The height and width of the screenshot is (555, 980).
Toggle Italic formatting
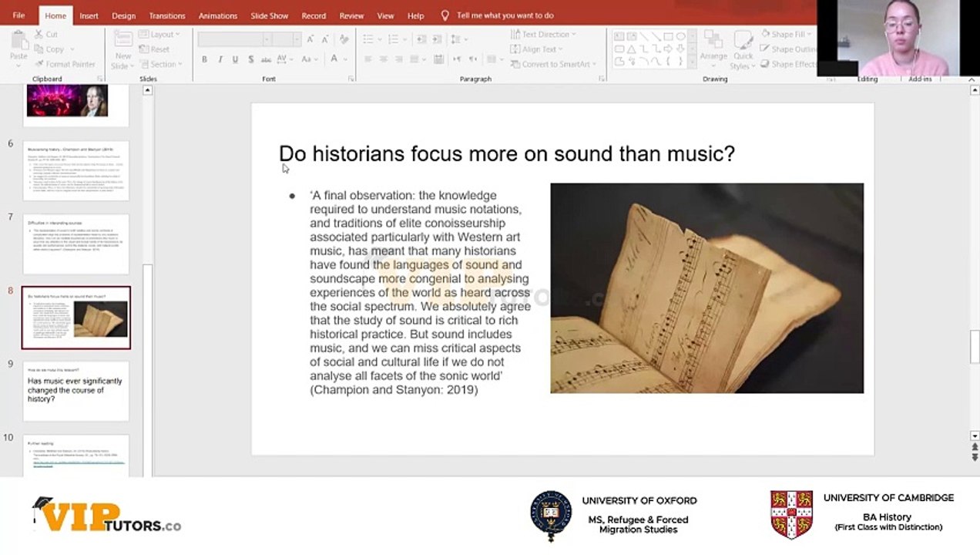tap(220, 59)
